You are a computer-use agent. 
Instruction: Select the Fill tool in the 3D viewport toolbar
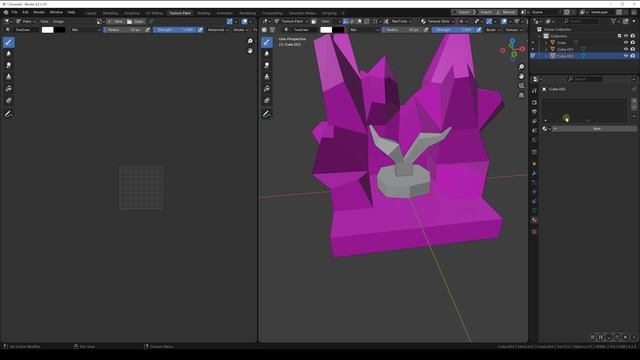click(267, 89)
